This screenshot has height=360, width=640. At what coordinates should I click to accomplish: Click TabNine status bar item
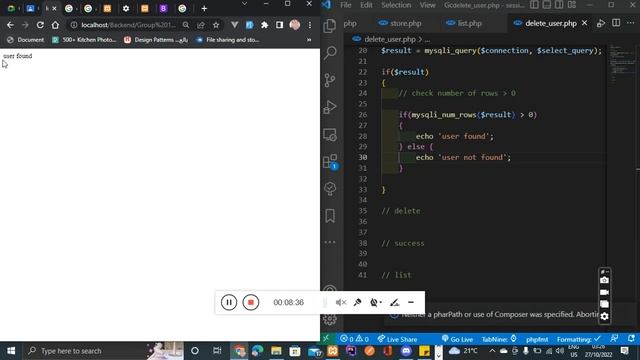coord(499,339)
